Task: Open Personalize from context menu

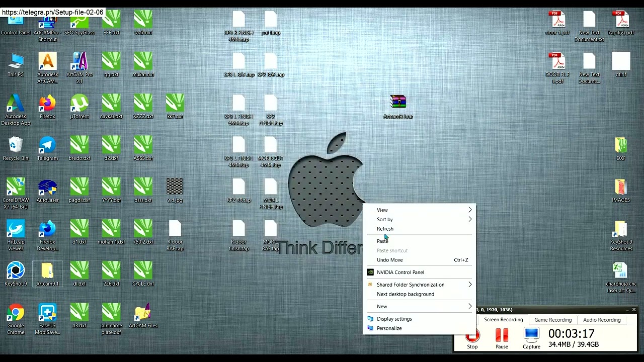Action: pyautogui.click(x=420, y=328)
